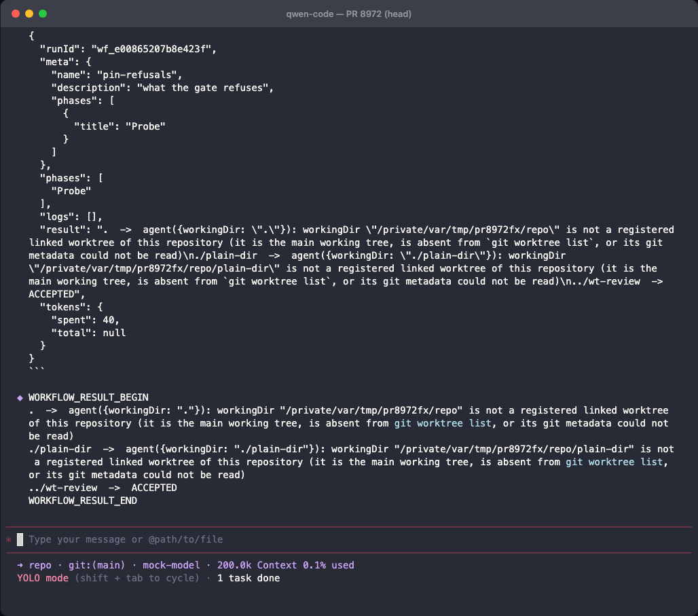This screenshot has width=698, height=616.
Task: Click the arrow icon before repo
Action: (x=20, y=565)
